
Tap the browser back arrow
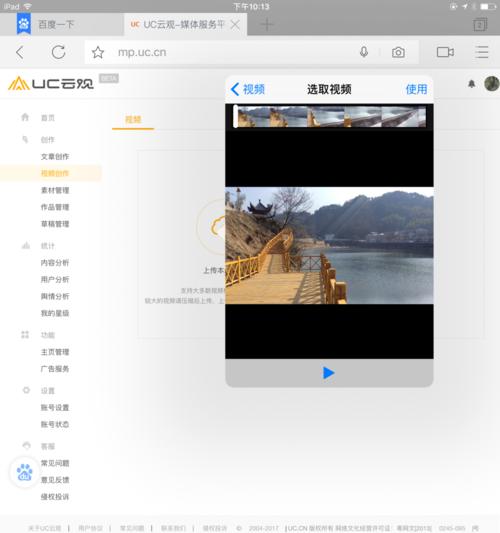coord(20,52)
